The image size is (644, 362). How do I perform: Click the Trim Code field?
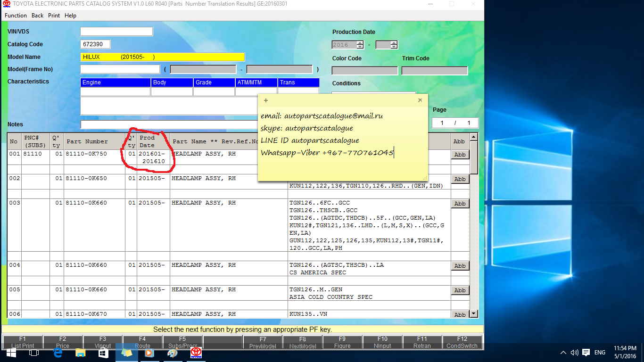[x=435, y=71]
